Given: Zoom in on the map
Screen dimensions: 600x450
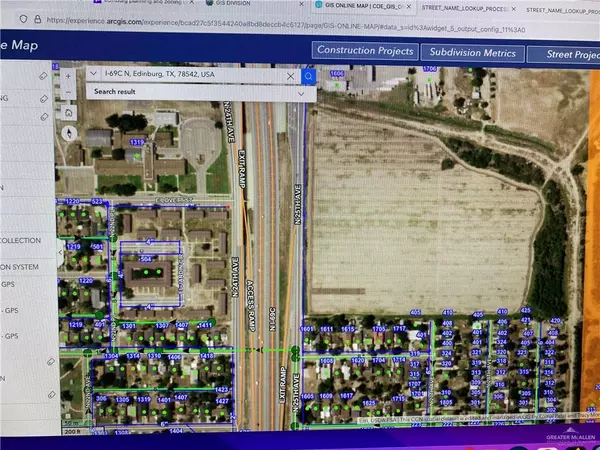Looking at the screenshot, I should click(68, 77).
